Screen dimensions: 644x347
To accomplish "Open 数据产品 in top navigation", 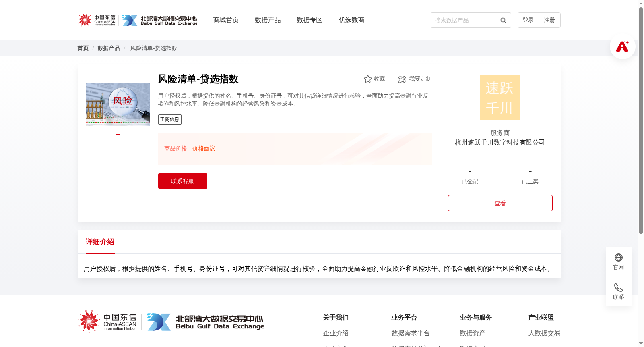I will (268, 20).
